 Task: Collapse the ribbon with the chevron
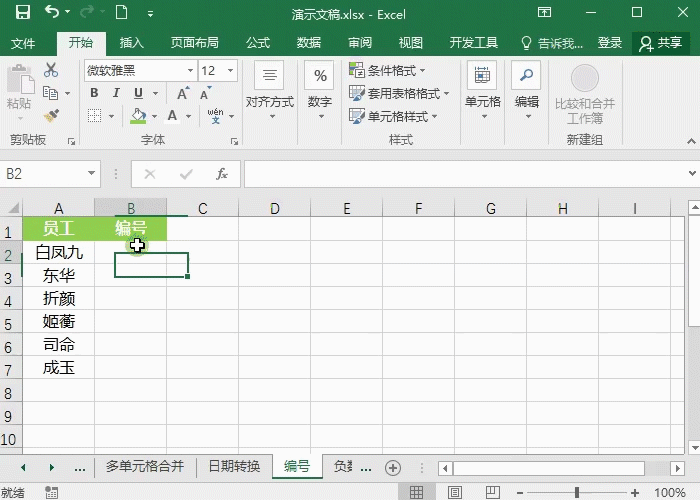[x=691, y=142]
